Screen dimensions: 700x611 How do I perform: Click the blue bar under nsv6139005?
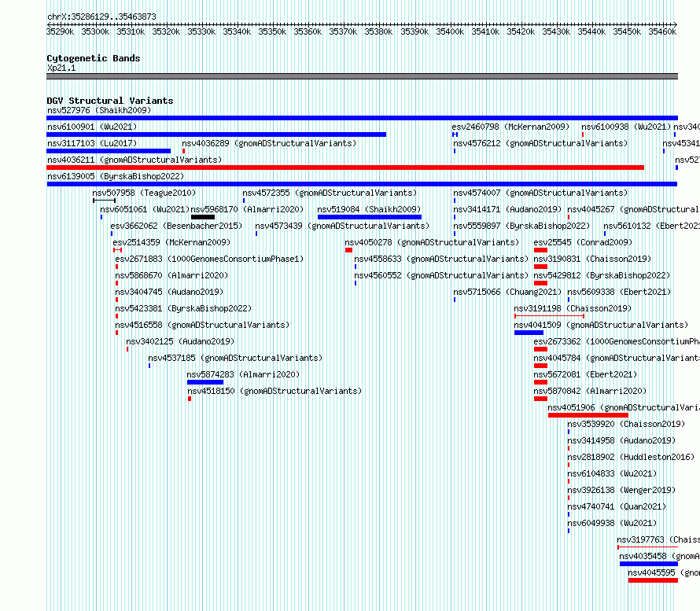pyautogui.click(x=362, y=184)
